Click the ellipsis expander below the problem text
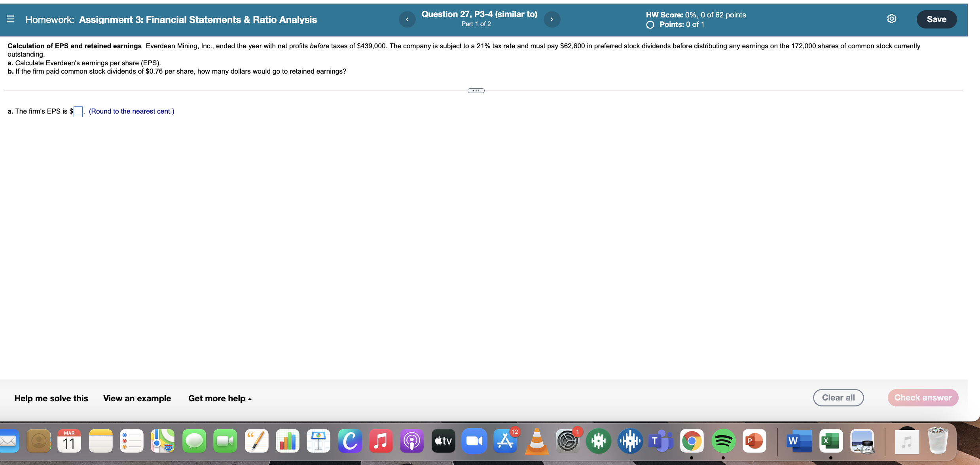The height and width of the screenshot is (465, 980). click(x=476, y=90)
